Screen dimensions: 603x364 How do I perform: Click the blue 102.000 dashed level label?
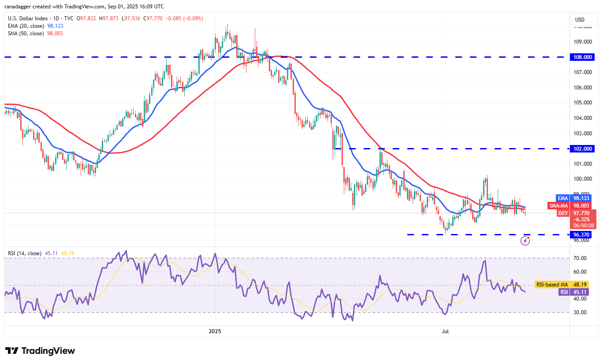[x=582, y=149]
